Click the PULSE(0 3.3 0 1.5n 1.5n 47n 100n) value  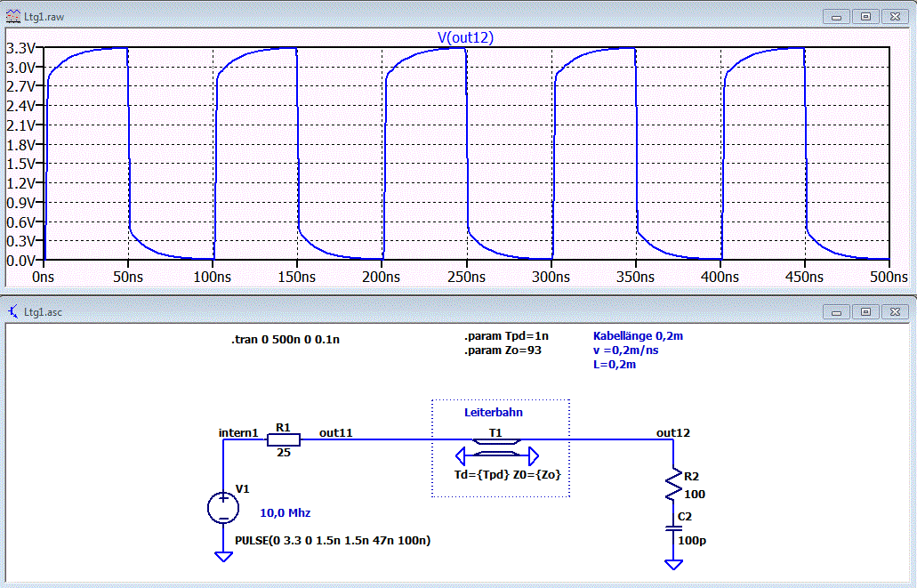coord(333,541)
